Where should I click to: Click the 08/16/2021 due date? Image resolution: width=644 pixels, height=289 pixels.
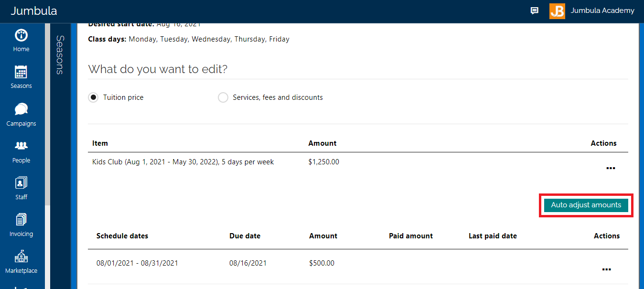[248, 263]
